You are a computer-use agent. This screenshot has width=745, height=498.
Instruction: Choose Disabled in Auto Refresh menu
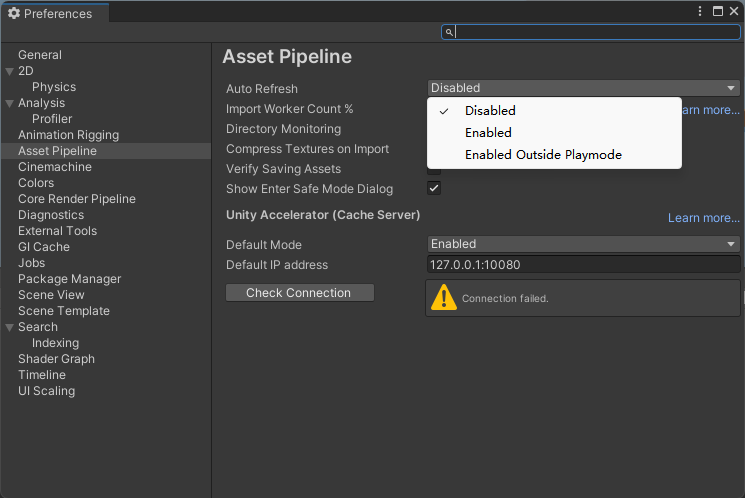554,111
